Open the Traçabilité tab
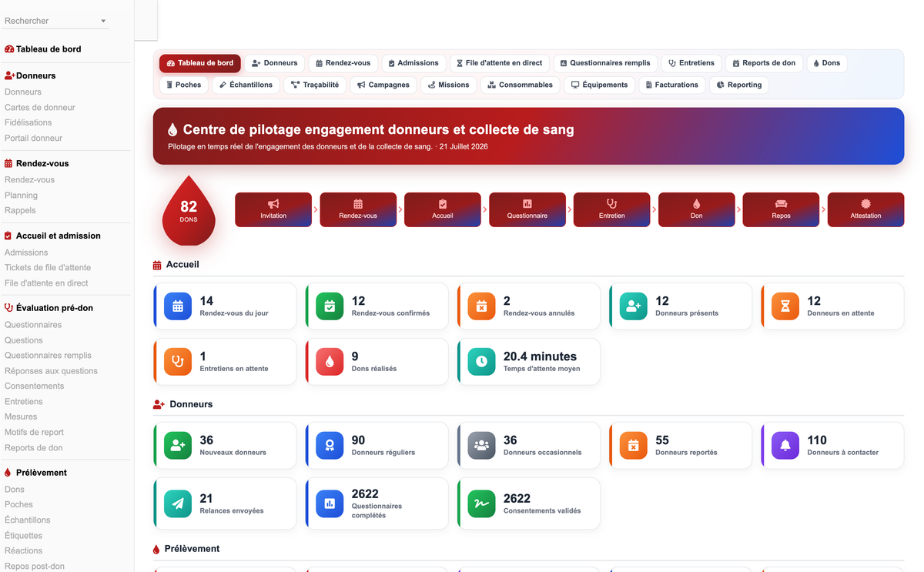Image resolution: width=924 pixels, height=572 pixels. coord(315,85)
